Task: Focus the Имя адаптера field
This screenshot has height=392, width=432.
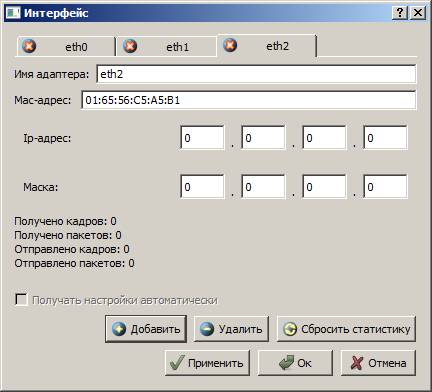Action: tap(256, 74)
